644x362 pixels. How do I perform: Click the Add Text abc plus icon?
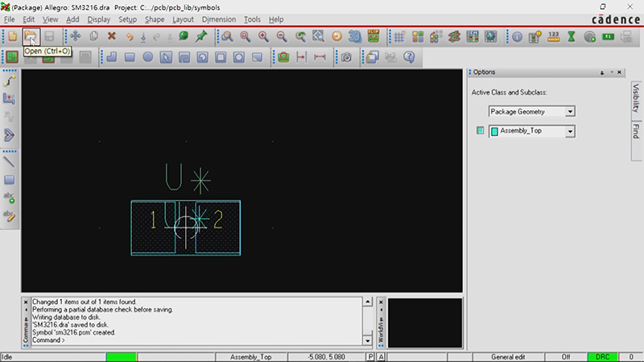(x=9, y=197)
